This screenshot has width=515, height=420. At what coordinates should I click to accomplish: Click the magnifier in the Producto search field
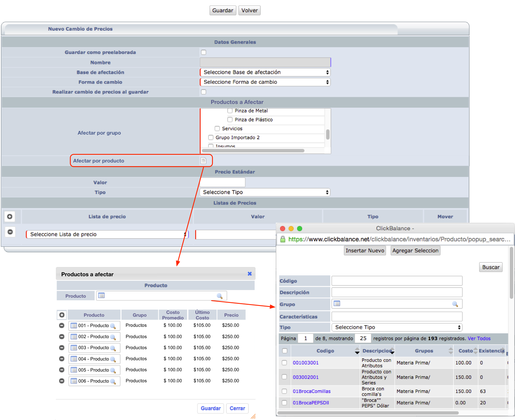(x=220, y=296)
